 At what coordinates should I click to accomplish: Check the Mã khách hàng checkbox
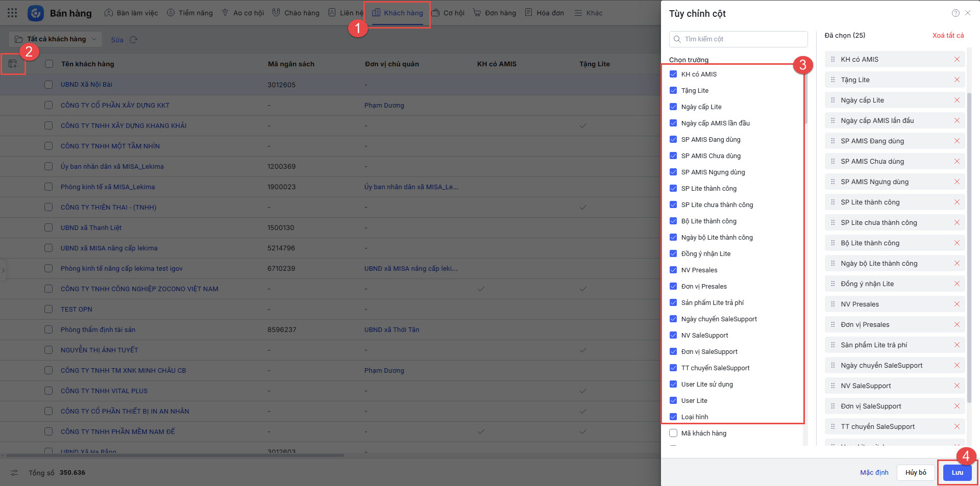[x=673, y=433]
